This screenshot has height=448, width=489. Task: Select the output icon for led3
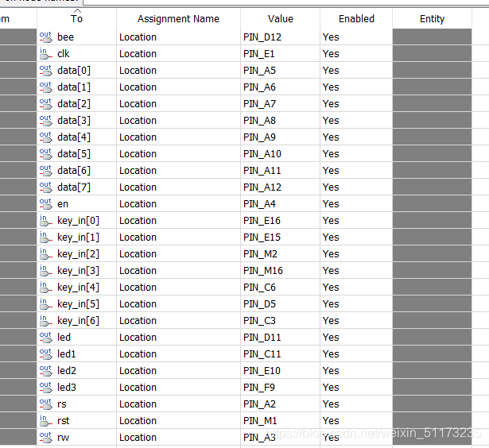coord(46,388)
